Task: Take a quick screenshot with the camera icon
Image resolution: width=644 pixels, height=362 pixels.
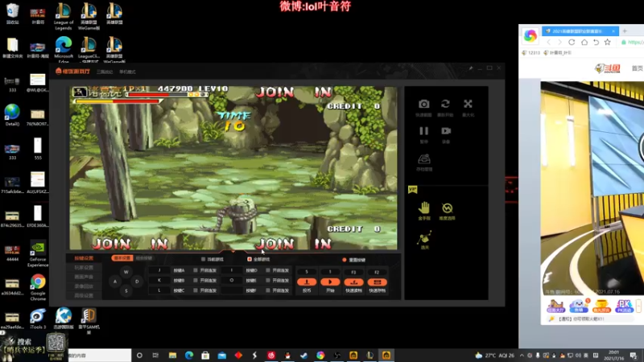Action: (424, 105)
